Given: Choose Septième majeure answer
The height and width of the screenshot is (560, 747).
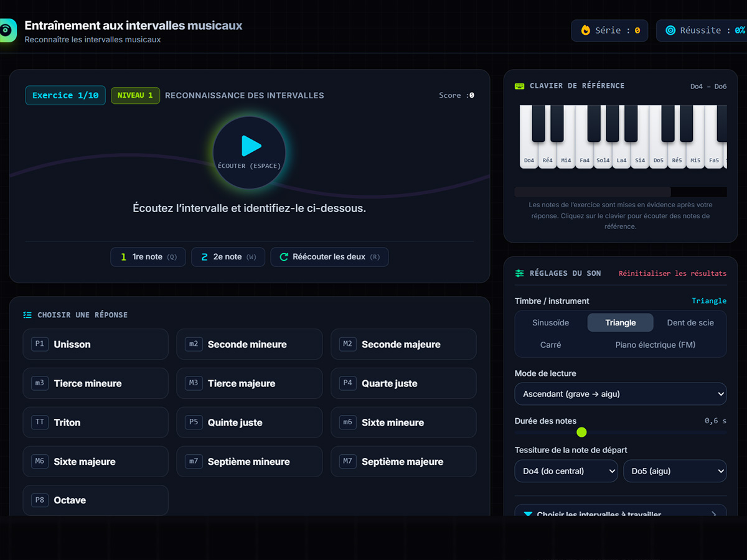Looking at the screenshot, I should (403, 462).
